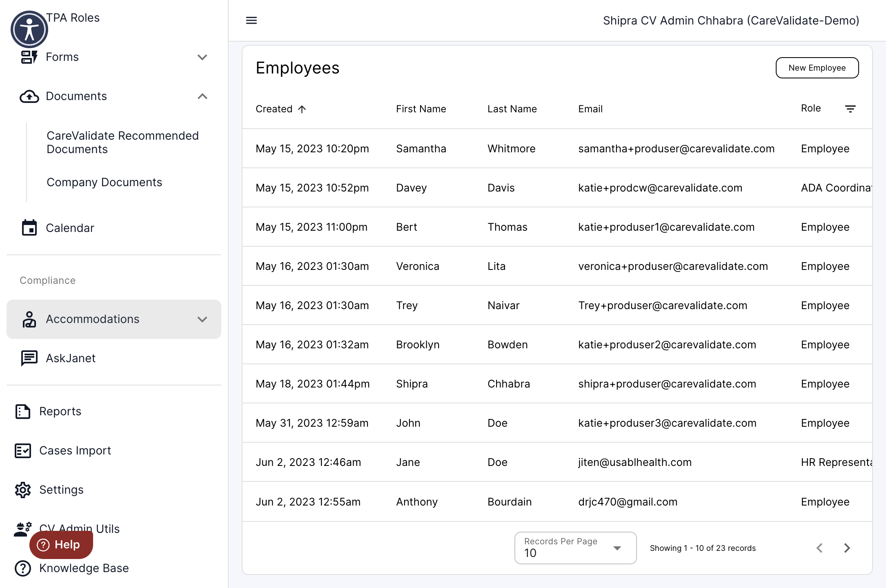Toggle the Created column sort arrow

click(302, 109)
